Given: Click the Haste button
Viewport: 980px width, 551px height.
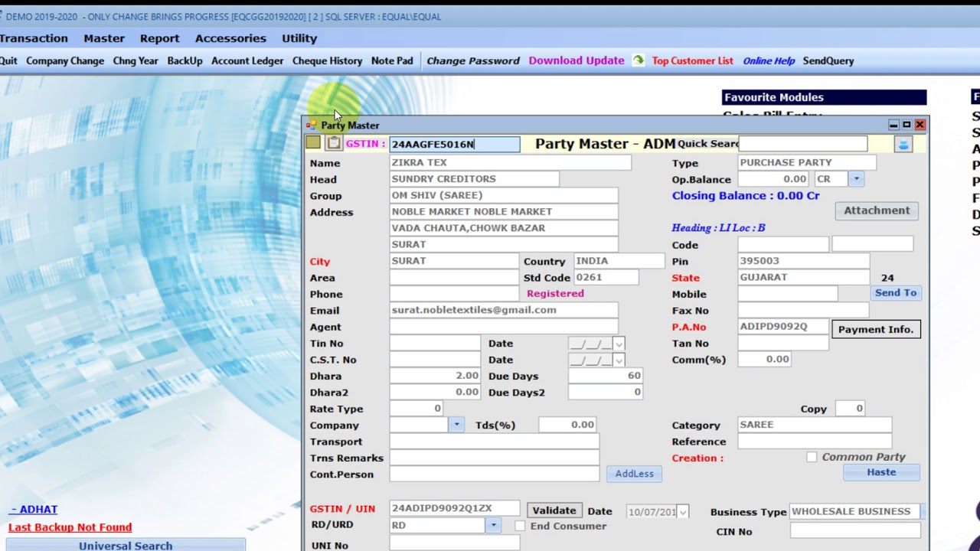Looking at the screenshot, I should tap(881, 472).
